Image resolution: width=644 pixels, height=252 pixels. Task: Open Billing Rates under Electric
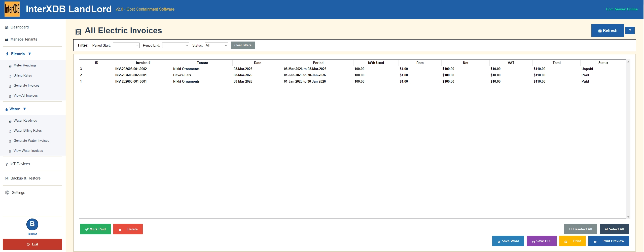[23, 75]
